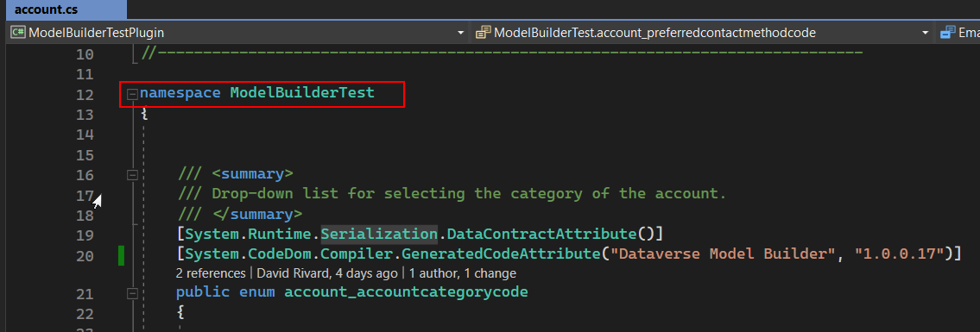Click the account_accountcategorycode enum name
The image size is (980, 332).
coord(407,292)
